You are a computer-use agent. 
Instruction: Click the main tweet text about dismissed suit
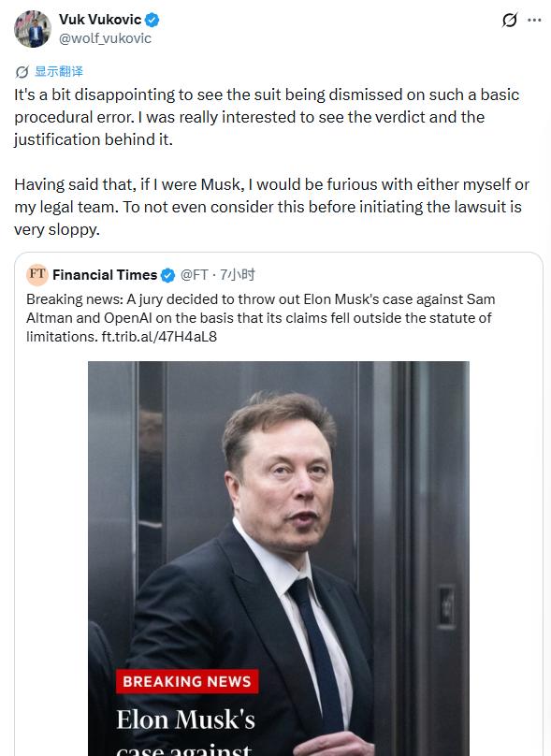click(x=267, y=117)
